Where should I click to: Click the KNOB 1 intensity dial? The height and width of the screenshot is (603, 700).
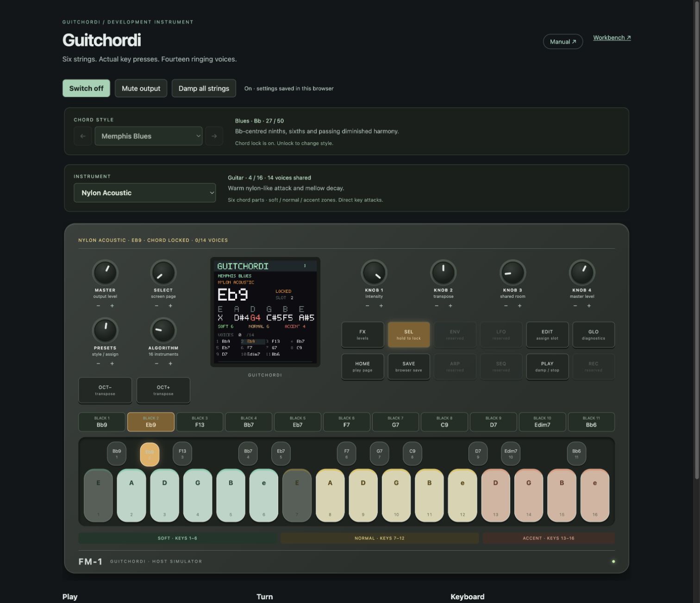pyautogui.click(x=374, y=272)
